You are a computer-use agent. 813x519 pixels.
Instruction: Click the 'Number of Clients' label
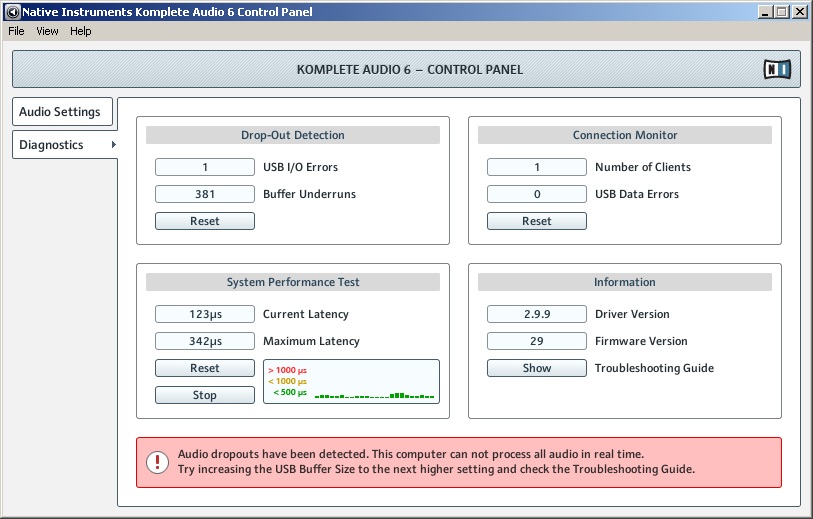(x=643, y=167)
